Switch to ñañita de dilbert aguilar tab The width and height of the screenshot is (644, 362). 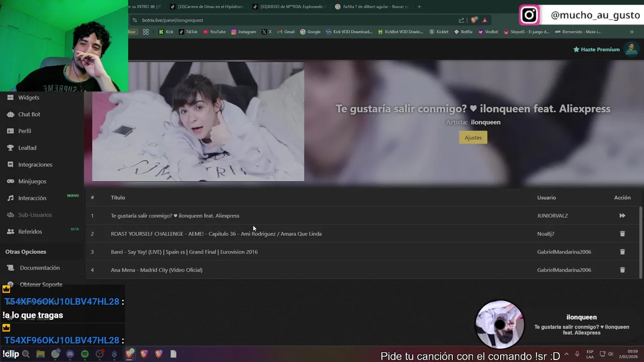(x=372, y=7)
